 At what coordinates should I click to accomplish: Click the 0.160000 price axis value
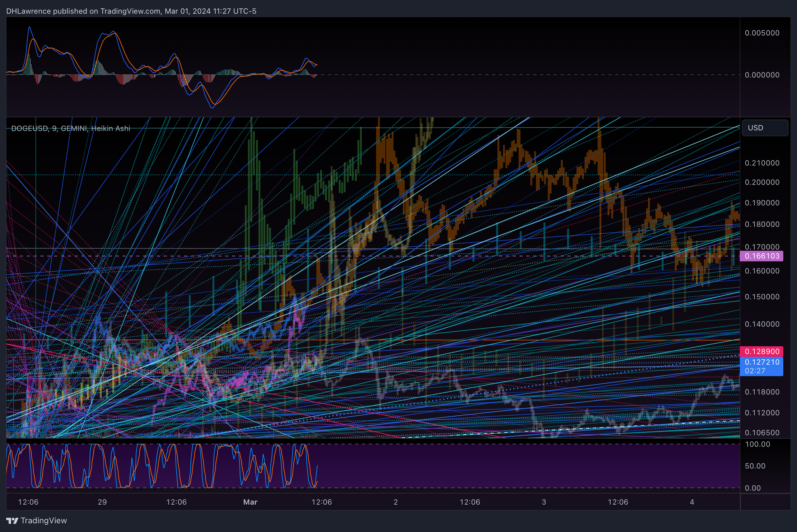pyautogui.click(x=762, y=271)
